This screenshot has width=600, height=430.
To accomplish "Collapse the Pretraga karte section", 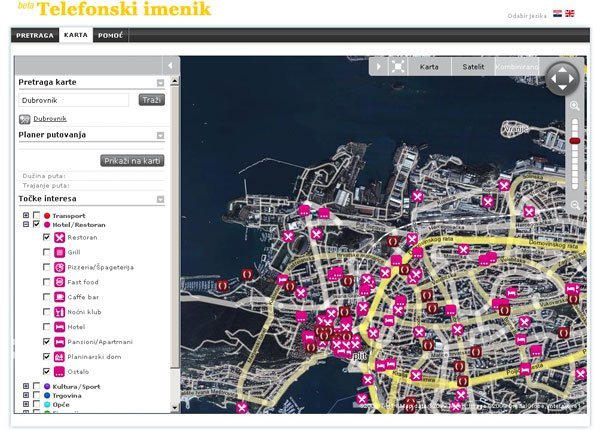I will pyautogui.click(x=160, y=83).
